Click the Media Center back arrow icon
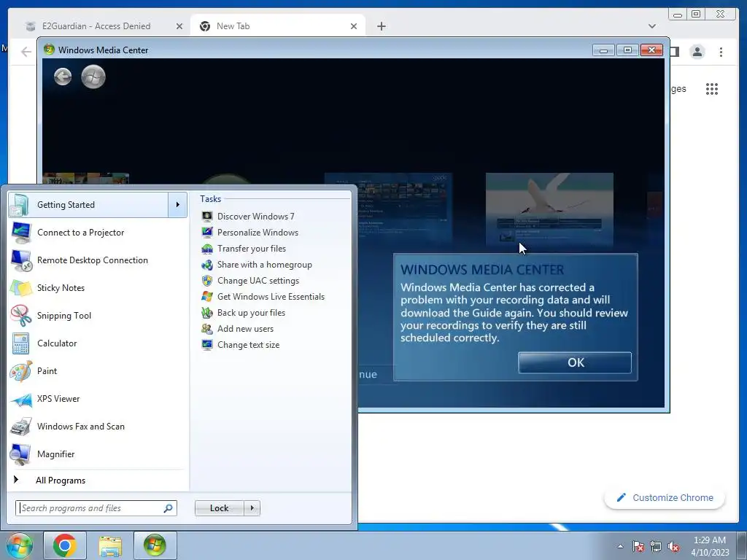Screen dimensions: 747x560 click(x=63, y=76)
